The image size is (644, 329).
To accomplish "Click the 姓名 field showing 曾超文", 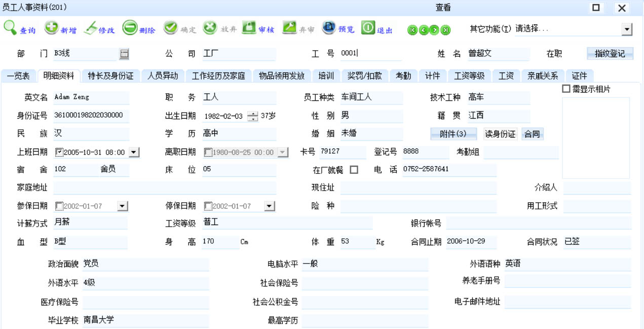I will 498,54.
